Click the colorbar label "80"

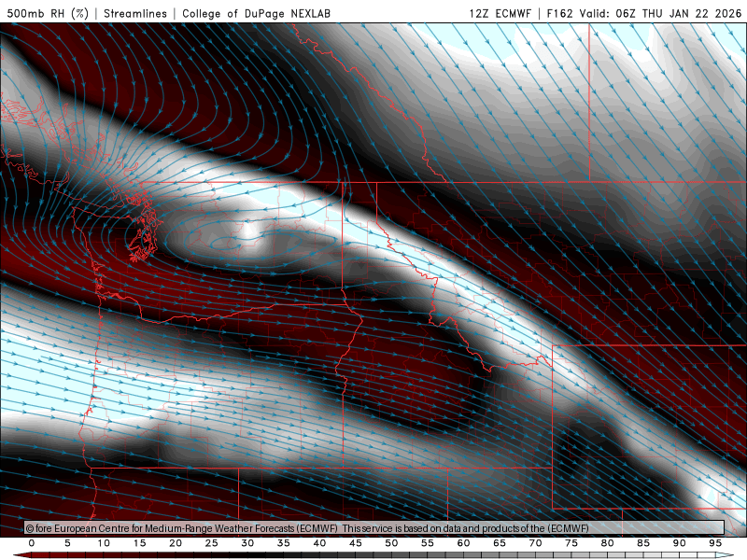[608, 543]
